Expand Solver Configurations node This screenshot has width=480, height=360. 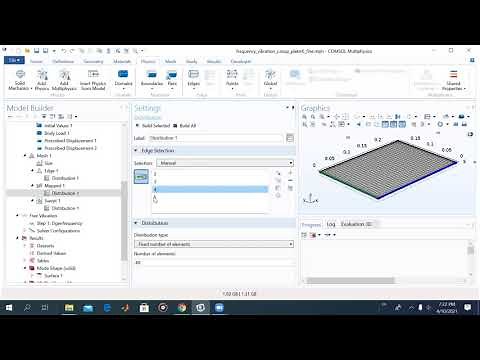pos(25,231)
